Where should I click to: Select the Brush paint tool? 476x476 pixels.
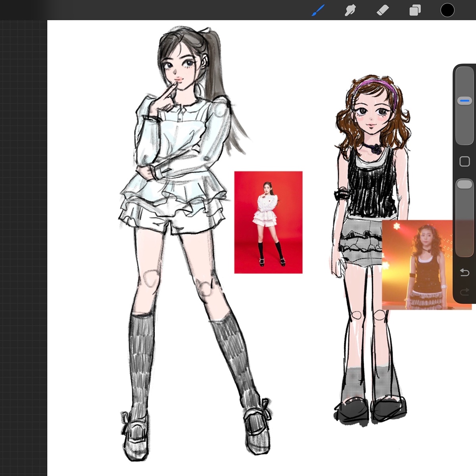[x=318, y=10]
